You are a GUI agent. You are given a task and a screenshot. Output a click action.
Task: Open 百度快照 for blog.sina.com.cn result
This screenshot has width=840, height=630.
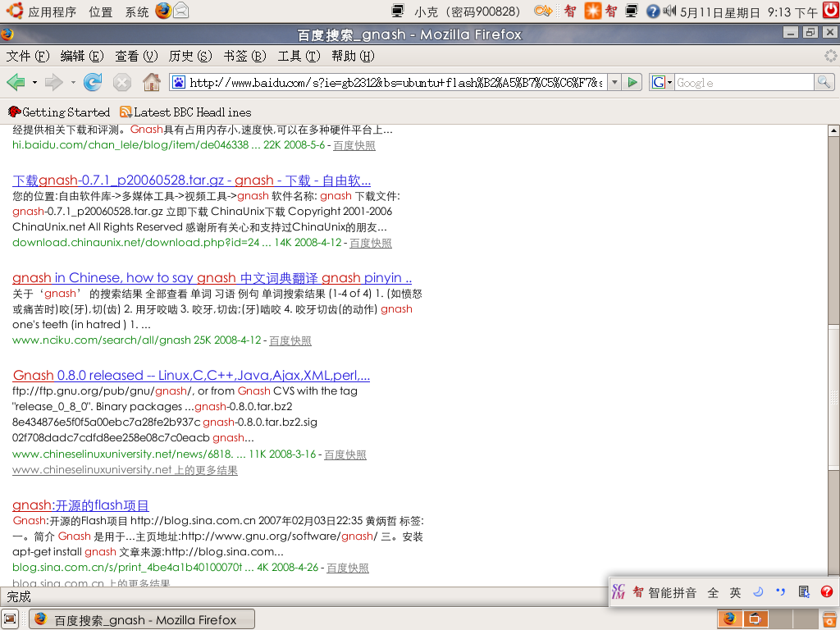[348, 568]
